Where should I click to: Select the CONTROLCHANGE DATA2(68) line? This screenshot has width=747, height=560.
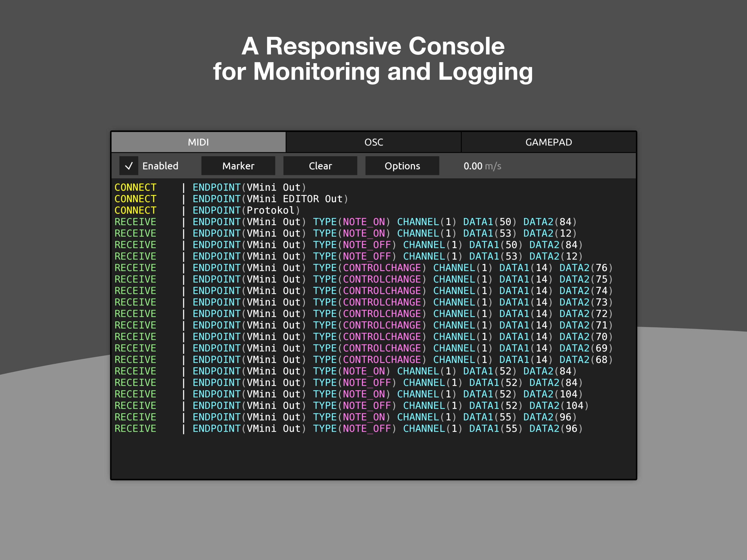pyautogui.click(x=364, y=360)
